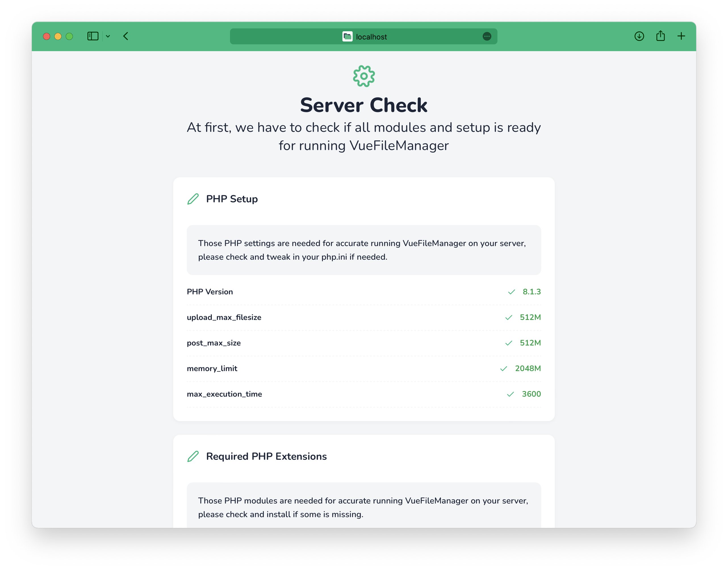Screen dimensions: 728x570
Task: Click the checkmark next to PHP Version
Action: click(x=511, y=292)
